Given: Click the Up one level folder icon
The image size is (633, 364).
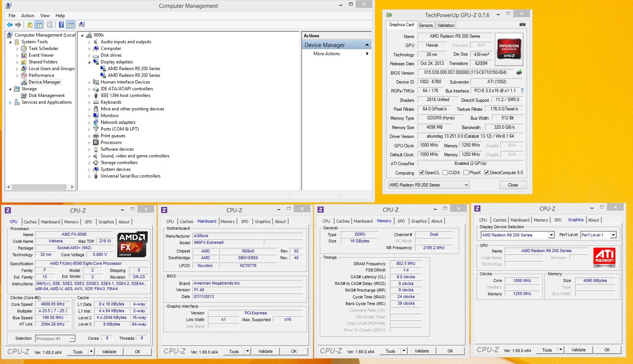Looking at the screenshot, I should [30, 25].
